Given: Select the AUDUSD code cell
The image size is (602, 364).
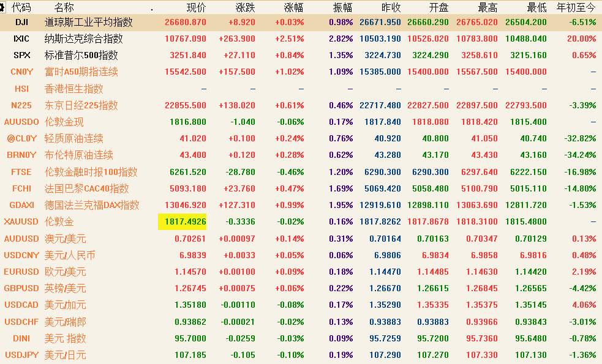Looking at the screenshot, I should (21, 239).
